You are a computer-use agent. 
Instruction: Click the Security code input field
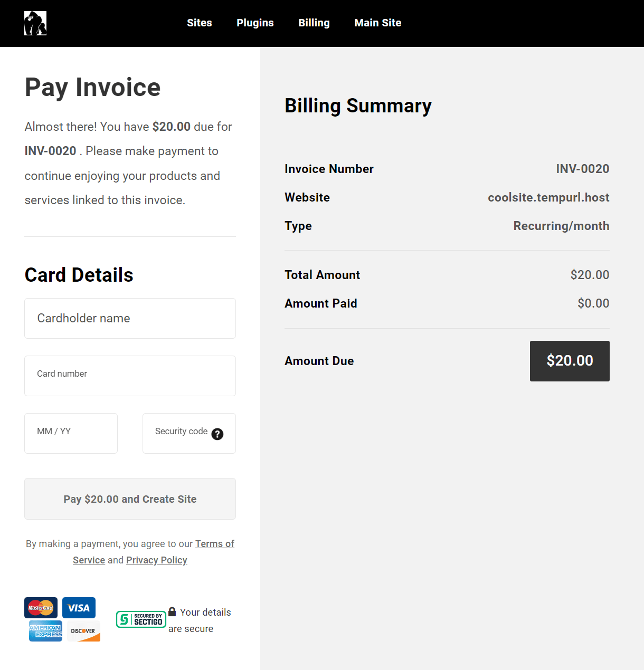click(189, 433)
